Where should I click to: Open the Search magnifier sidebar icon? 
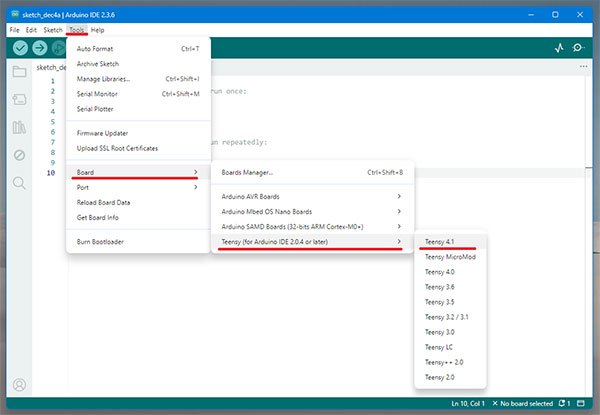tap(19, 183)
